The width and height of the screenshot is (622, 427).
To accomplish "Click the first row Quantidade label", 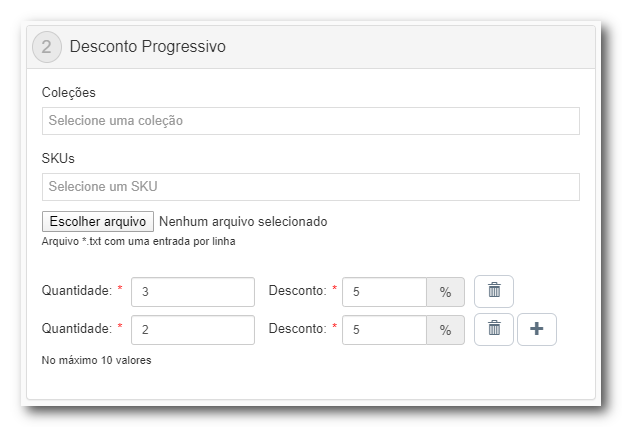I will (77, 291).
